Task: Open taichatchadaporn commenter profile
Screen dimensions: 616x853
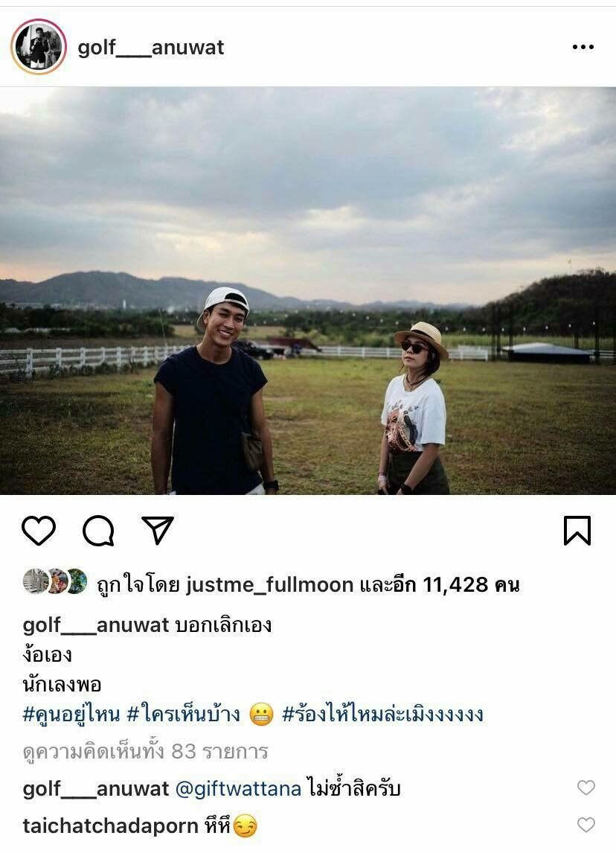Action: [110, 825]
